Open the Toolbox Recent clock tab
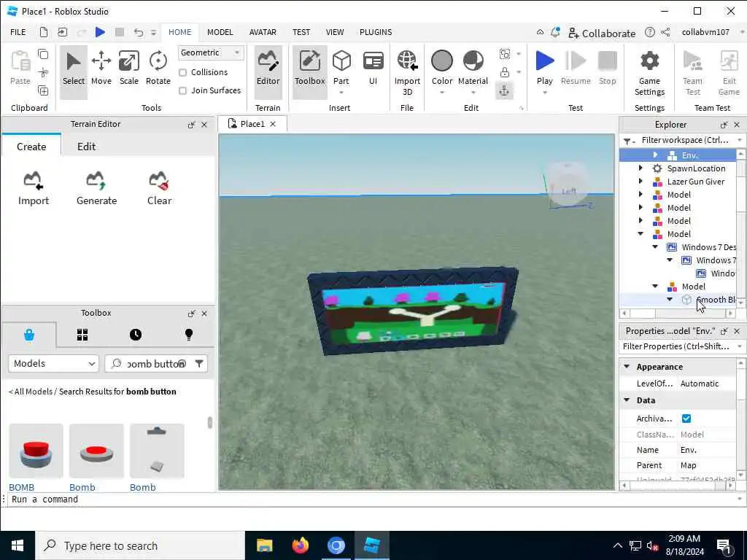Screen dimensions: 747x560 (136, 335)
